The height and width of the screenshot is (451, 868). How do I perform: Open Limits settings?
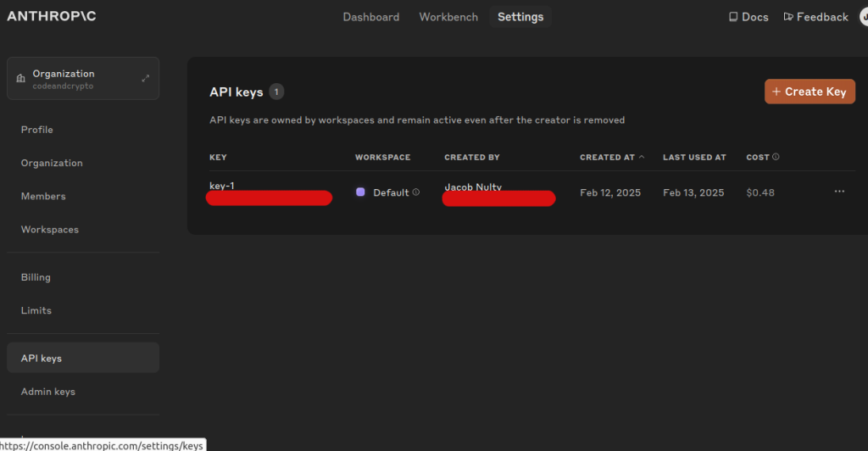click(36, 310)
